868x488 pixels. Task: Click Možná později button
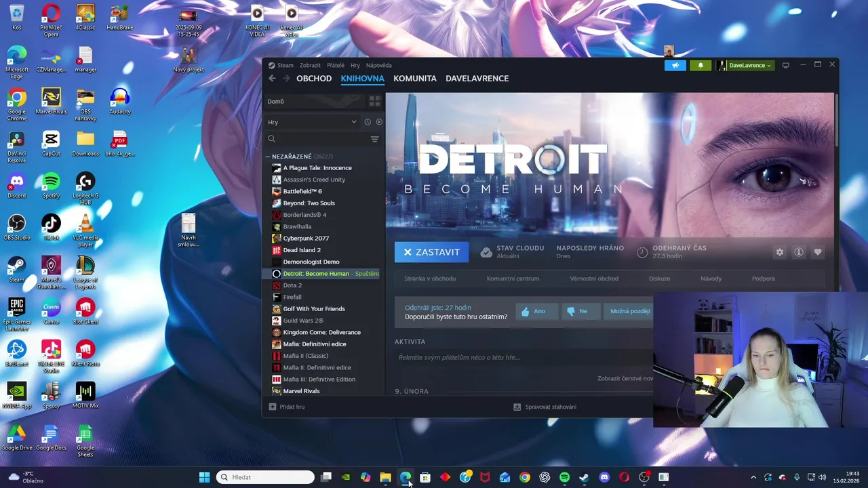pos(629,311)
